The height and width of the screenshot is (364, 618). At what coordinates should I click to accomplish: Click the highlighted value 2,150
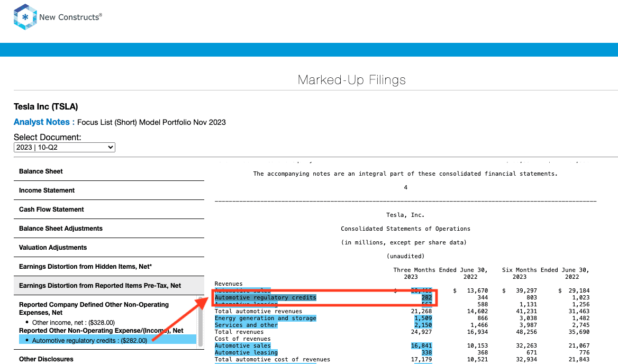423,325
